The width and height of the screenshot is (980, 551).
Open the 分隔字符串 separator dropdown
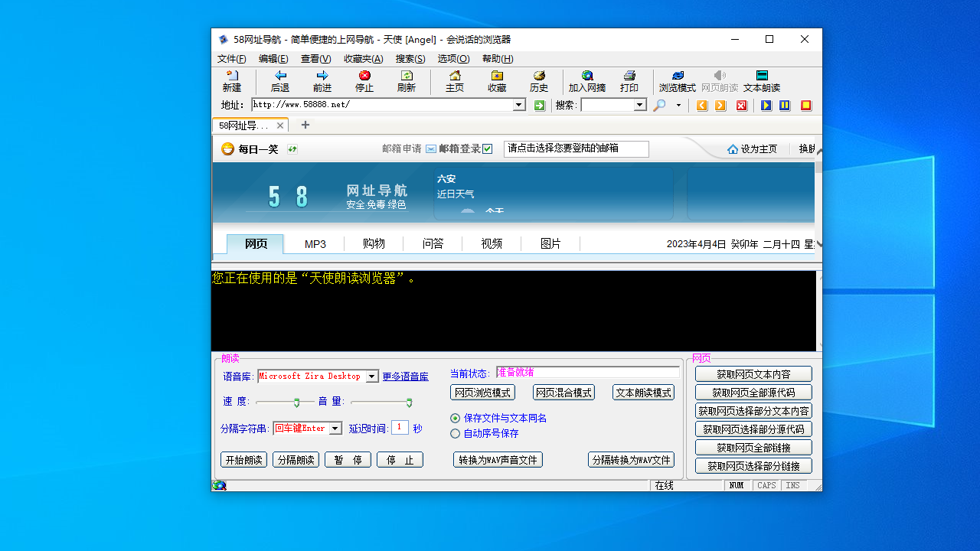pyautogui.click(x=334, y=429)
